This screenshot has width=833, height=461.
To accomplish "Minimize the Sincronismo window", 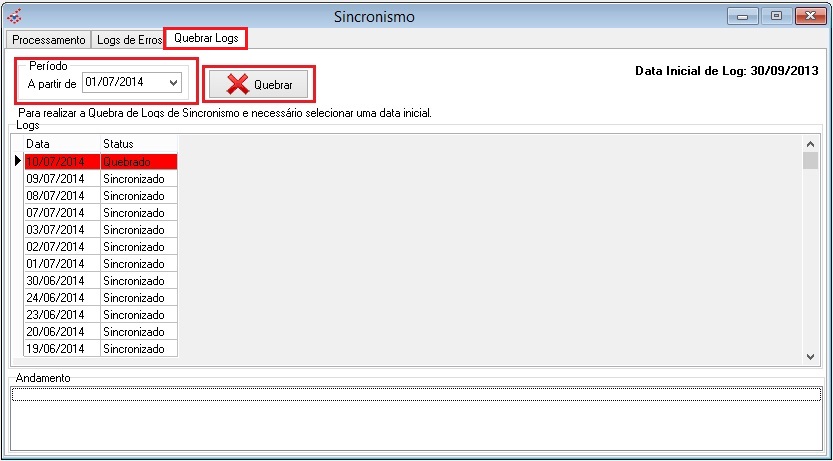I will (x=744, y=16).
